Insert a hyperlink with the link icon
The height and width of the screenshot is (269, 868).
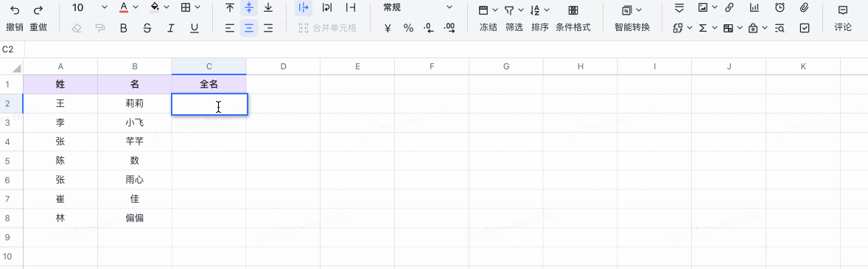coord(729,8)
